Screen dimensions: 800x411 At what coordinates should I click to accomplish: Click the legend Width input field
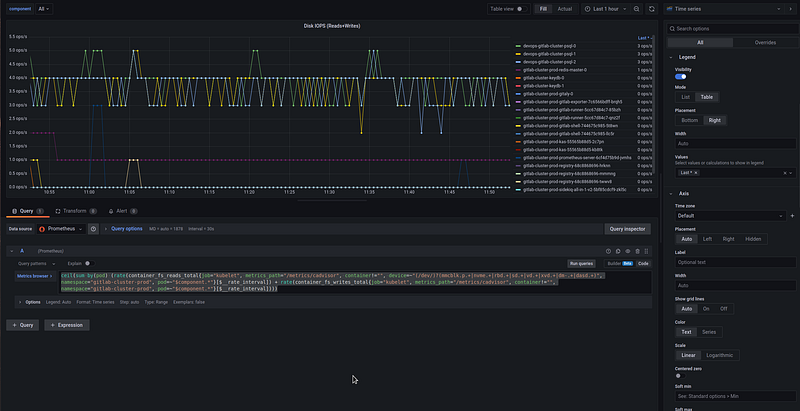pos(735,144)
